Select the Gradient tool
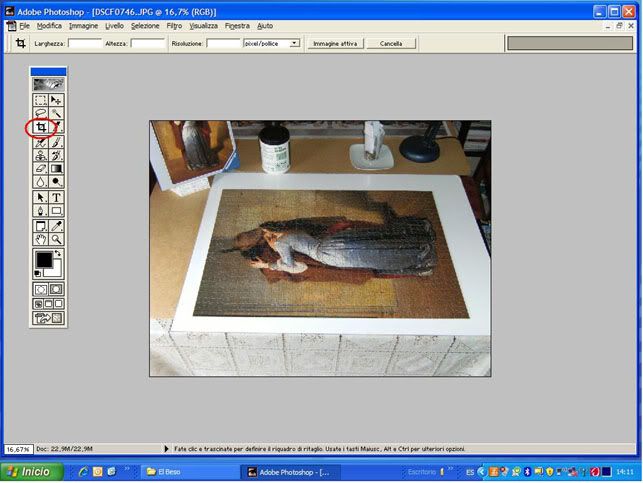643x483 pixels. pos(56,169)
